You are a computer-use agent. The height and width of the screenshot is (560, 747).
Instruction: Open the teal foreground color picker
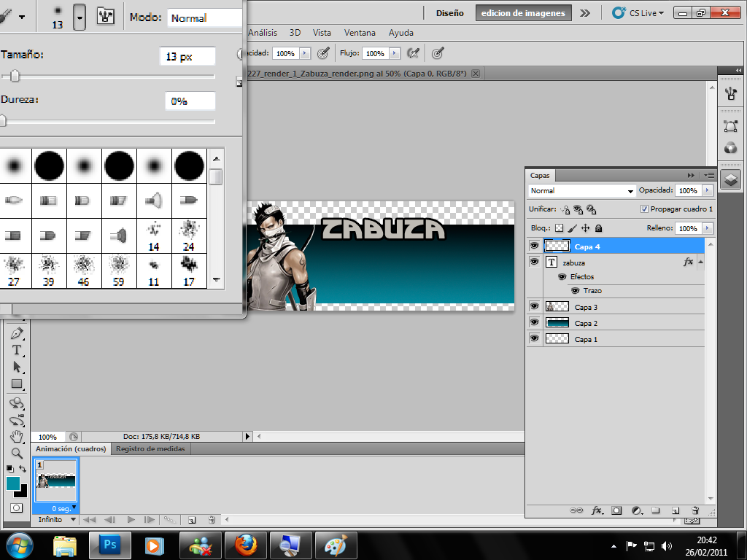(12, 483)
